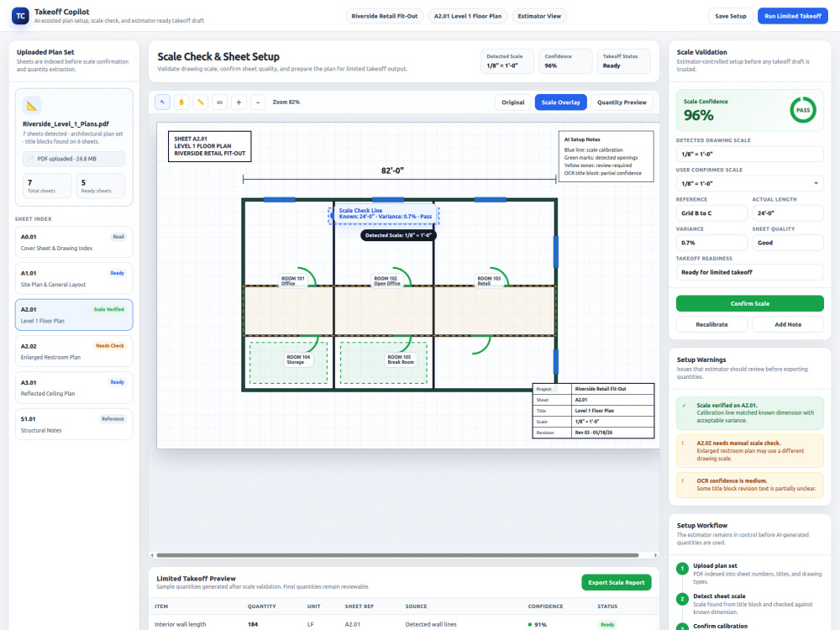Image resolution: width=840 pixels, height=630 pixels.
Task: Click the A2.01 Level 1 Floor Plan pill
Action: (468, 16)
